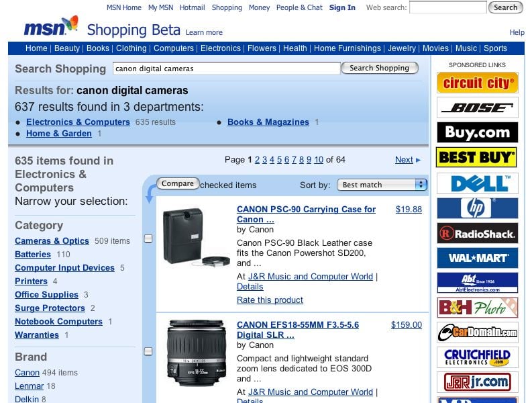Open the Sort by Best match dropdown

[382, 185]
